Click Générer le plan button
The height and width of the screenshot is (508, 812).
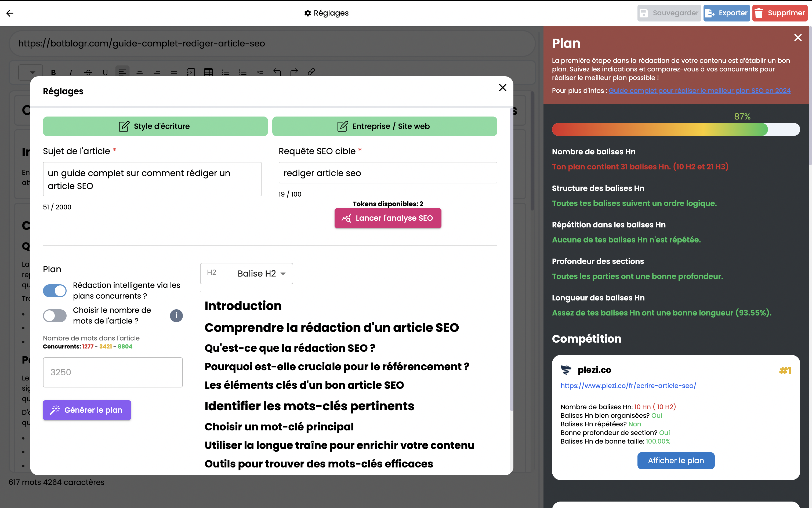click(x=87, y=410)
